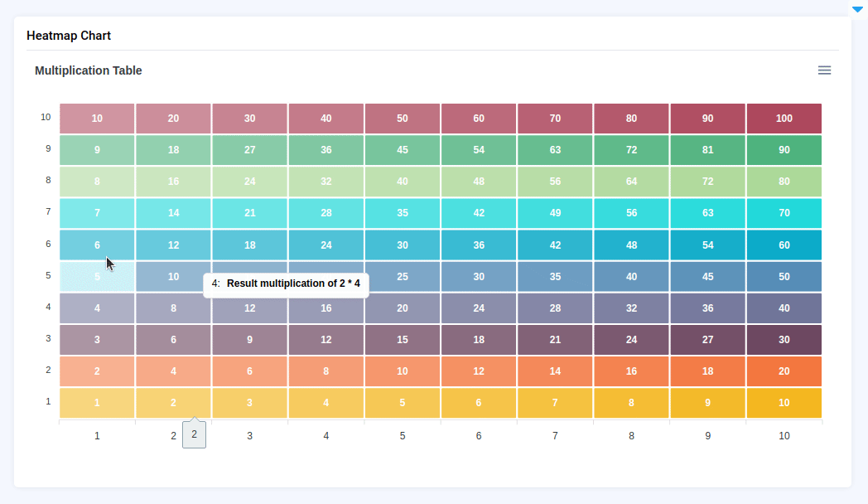This screenshot has width=868, height=504.
Task: Click the teal cell showing 49
Action: 555,213
